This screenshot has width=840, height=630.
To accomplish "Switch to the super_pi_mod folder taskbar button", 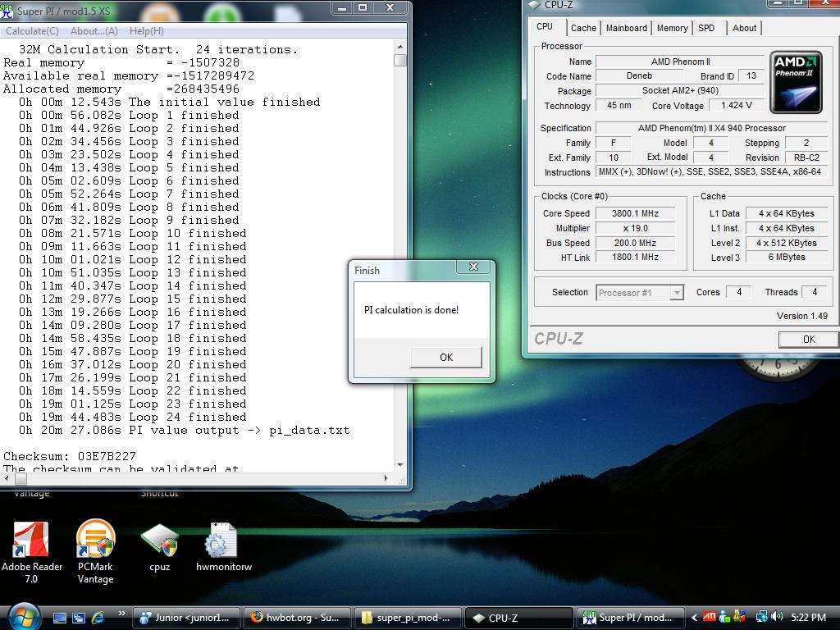I will 407,618.
